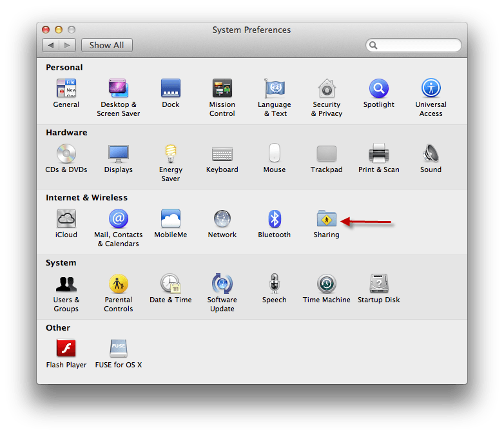This screenshot has width=504, height=435.
Task: Go forward with the right arrow button
Action: coord(67,45)
